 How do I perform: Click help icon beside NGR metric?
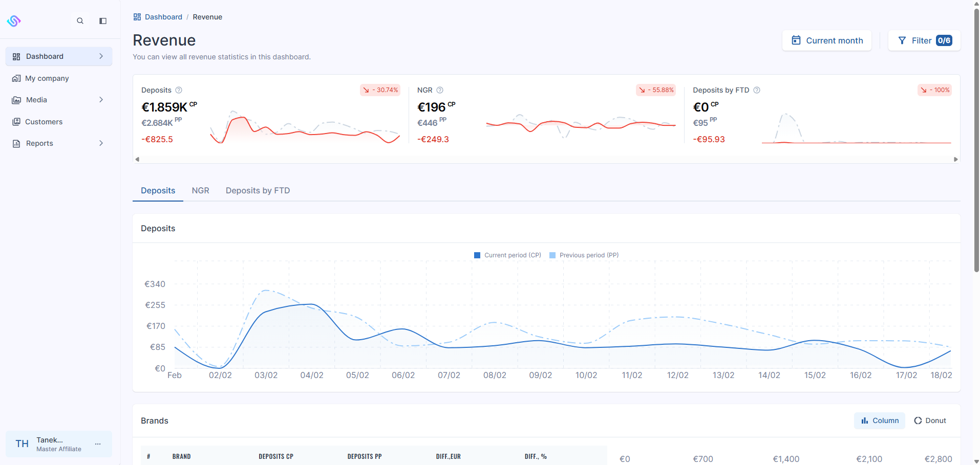tap(440, 90)
